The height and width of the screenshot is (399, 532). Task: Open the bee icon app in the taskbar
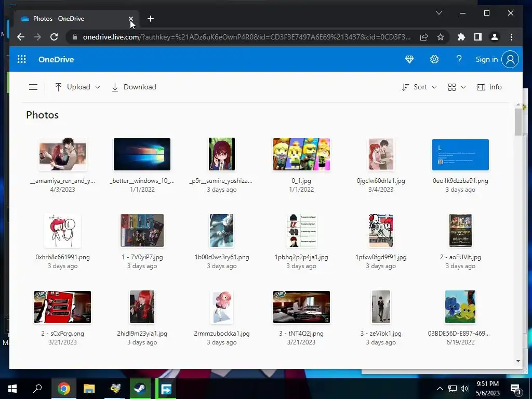point(115,389)
